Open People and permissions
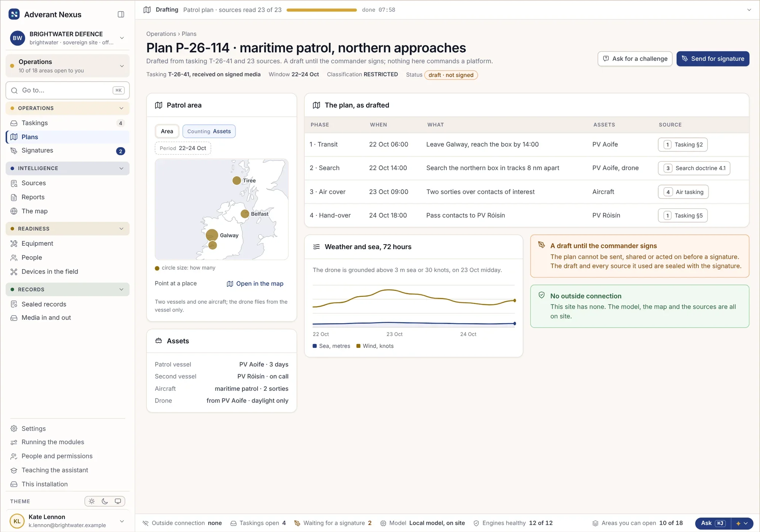Viewport: 760px width, 532px height. pos(67,456)
